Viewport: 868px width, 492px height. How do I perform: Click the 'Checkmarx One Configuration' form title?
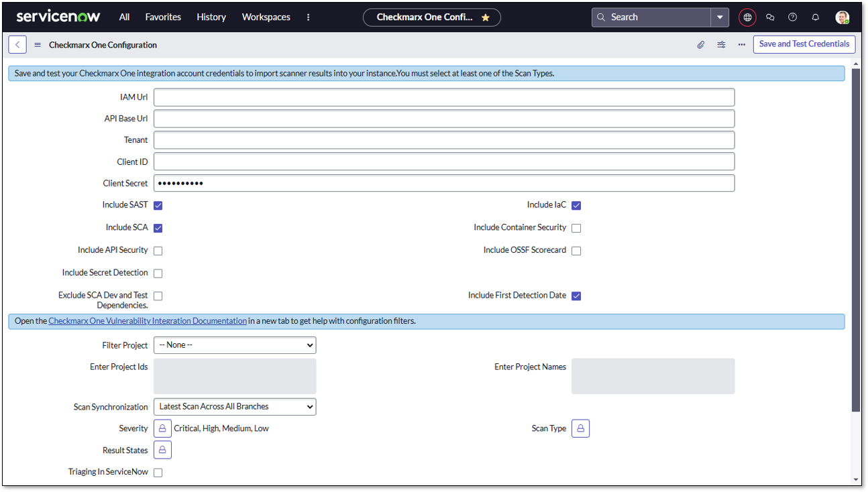pos(103,45)
